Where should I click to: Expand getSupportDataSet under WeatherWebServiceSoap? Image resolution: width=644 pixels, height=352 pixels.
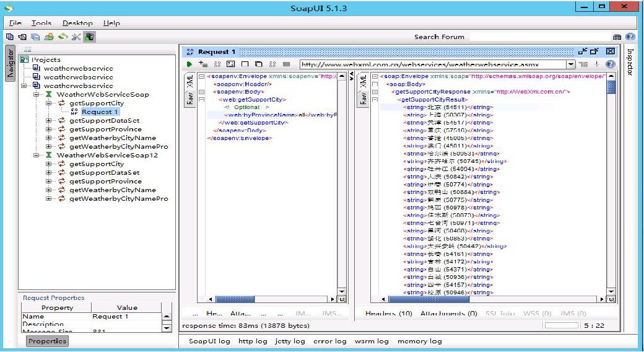click(49, 120)
